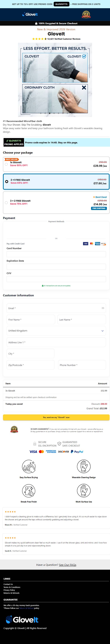This screenshot has width=110, height=644.
Task: Click the First Name field
Action: 31,319
